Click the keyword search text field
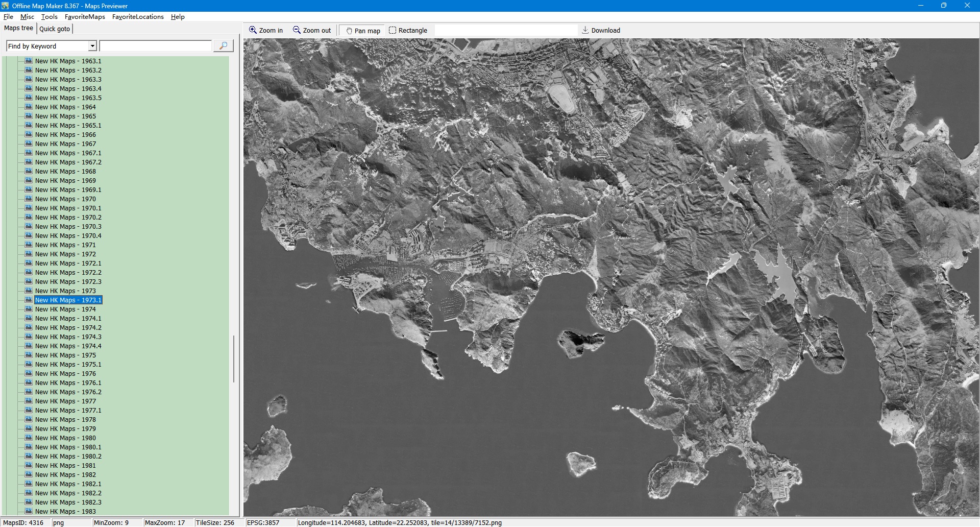 pos(156,46)
